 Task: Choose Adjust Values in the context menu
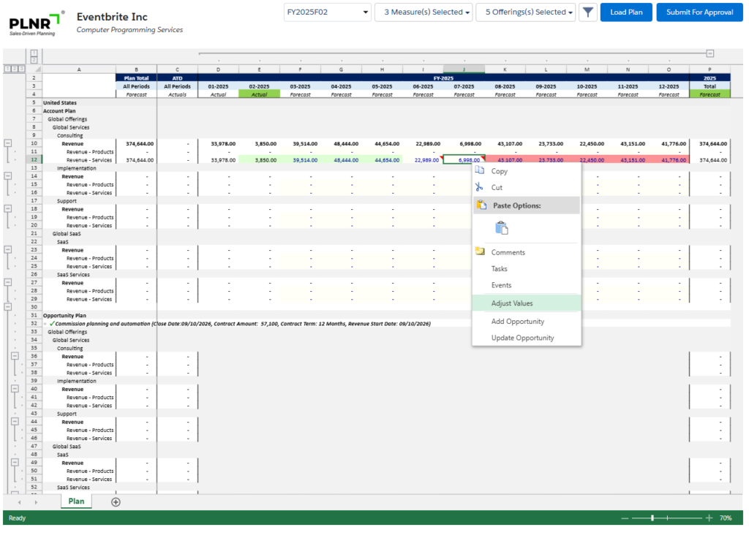(527, 303)
